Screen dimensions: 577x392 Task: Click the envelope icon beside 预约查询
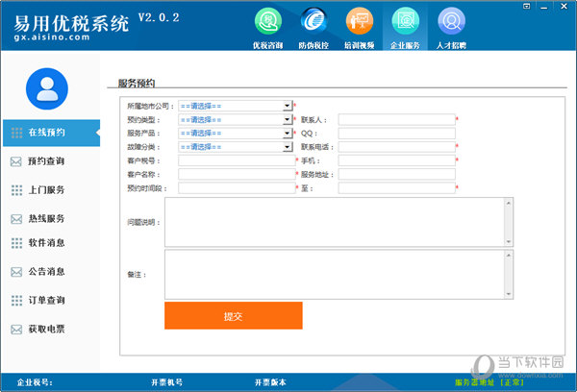pos(16,161)
